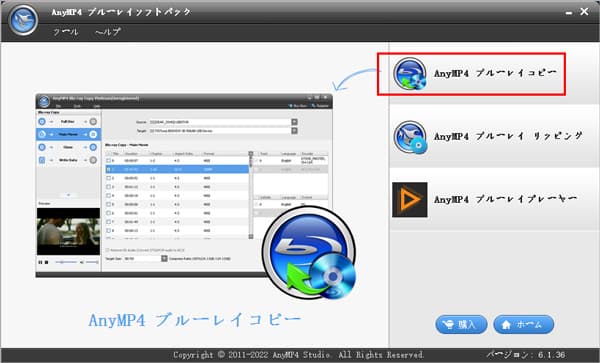
Task: Click the preview player seek slider
Action: click(x=66, y=262)
